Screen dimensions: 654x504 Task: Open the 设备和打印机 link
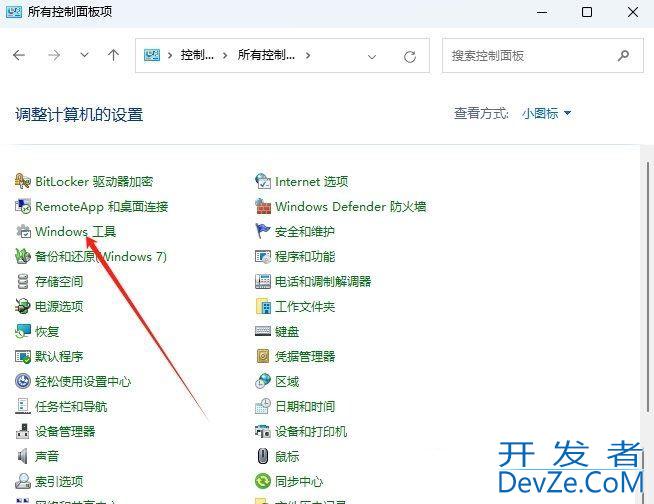(x=311, y=431)
